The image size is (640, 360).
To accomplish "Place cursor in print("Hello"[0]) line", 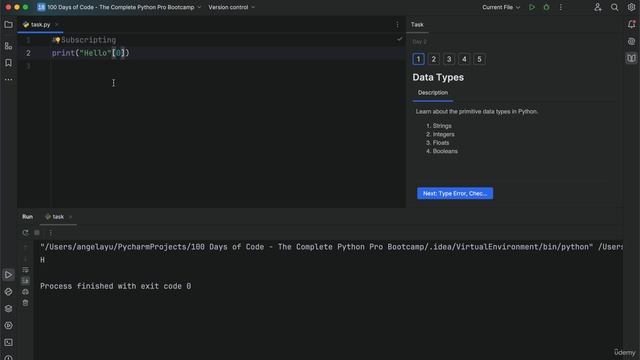I will 90,53.
